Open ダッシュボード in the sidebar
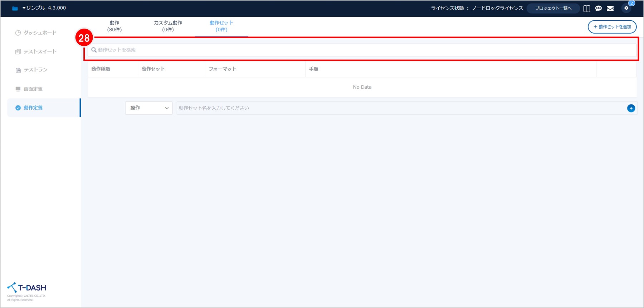Image resolution: width=644 pixels, height=308 pixels. click(x=40, y=33)
